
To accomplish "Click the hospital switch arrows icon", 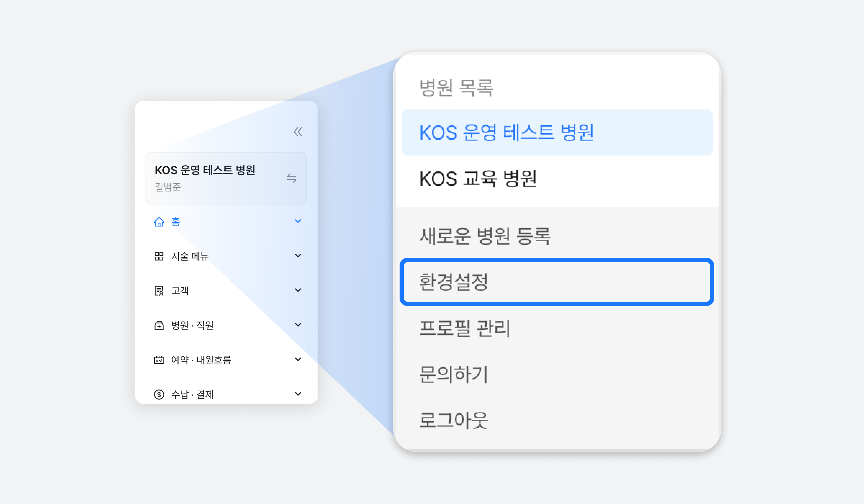I will 292,178.
